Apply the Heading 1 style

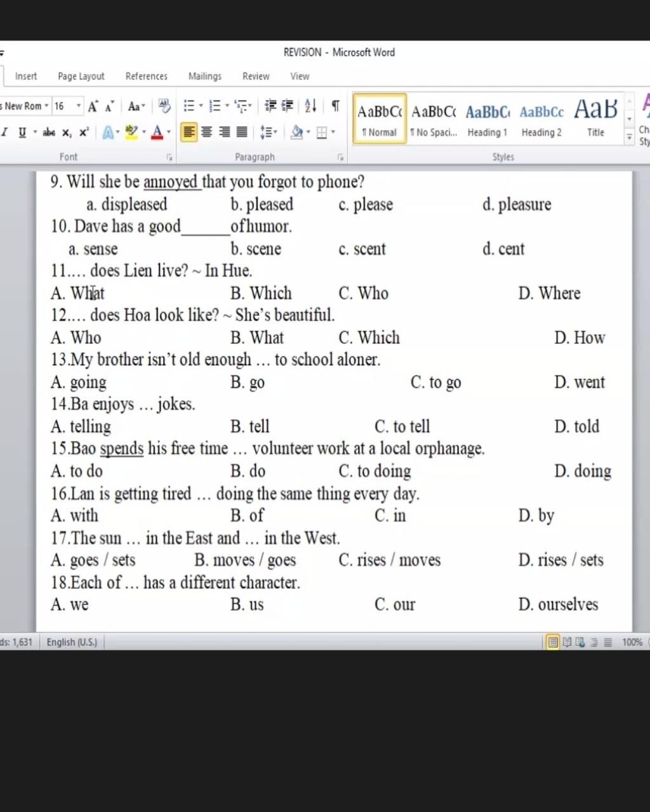(x=487, y=119)
